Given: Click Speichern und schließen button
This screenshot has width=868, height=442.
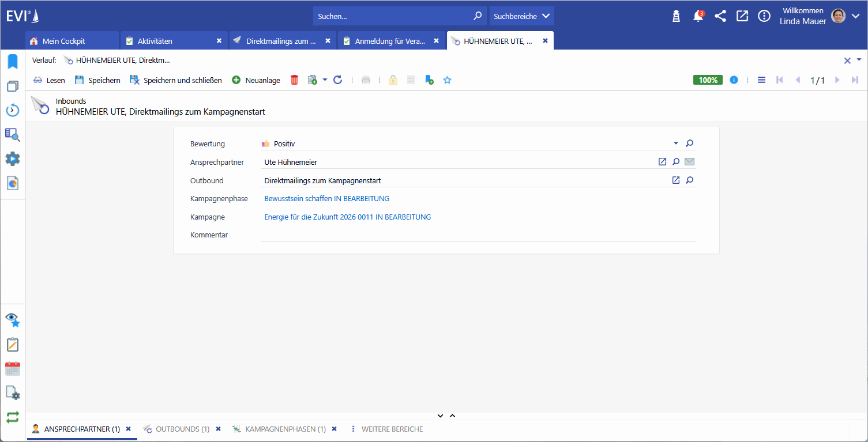Looking at the screenshot, I should 176,80.
